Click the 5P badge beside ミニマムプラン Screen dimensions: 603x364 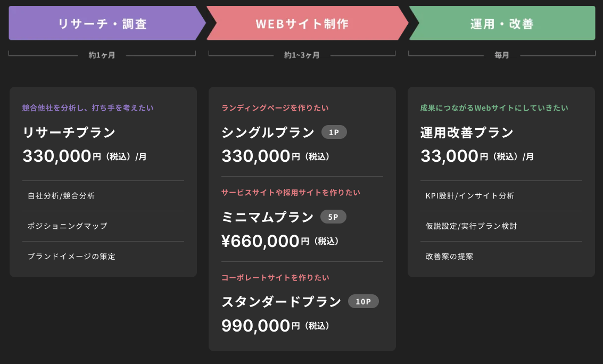[333, 217]
